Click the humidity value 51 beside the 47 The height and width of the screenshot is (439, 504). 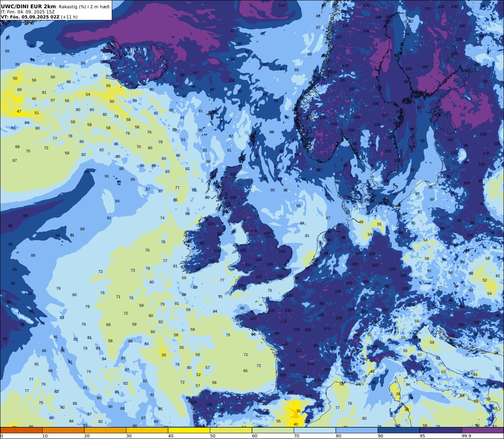click(37, 113)
